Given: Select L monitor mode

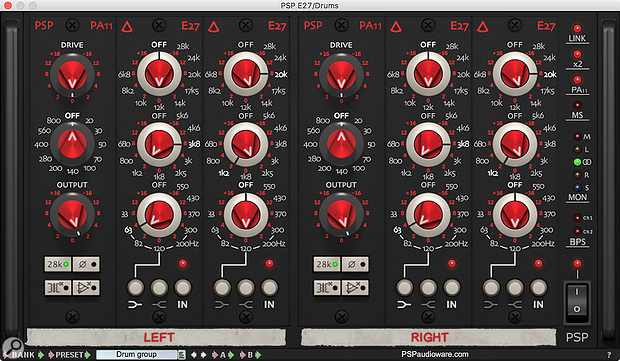Looking at the screenshot, I should click(x=577, y=149).
